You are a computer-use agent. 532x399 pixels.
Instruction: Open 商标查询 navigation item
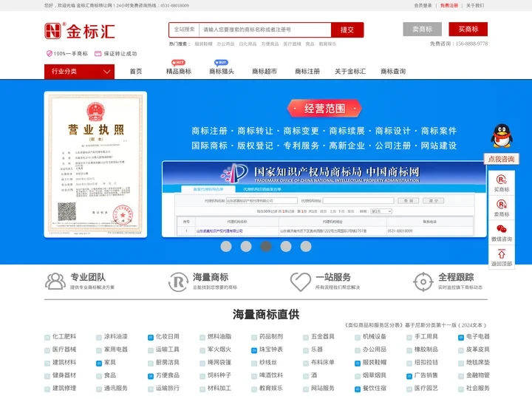pyautogui.click(x=393, y=71)
